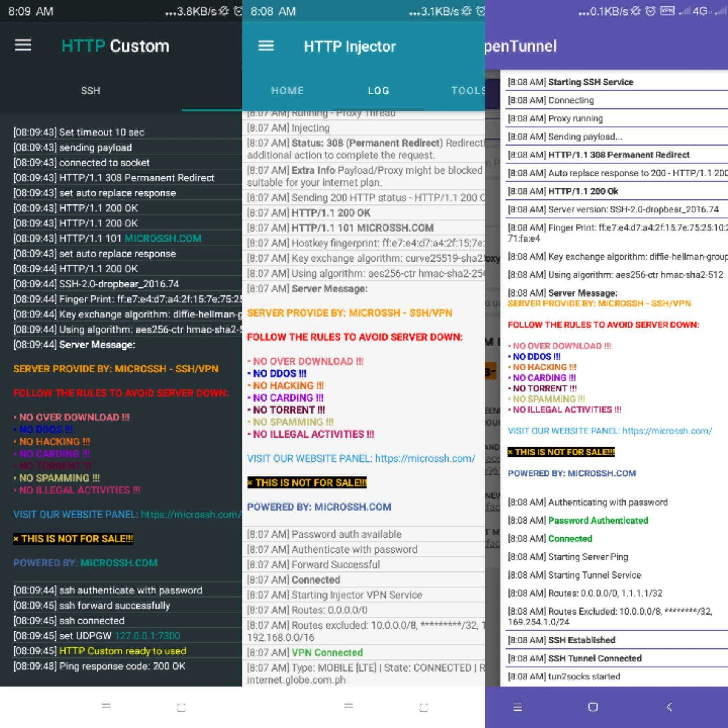Tap the home square icon below HTTP Custom
The width and height of the screenshot is (728, 728).
pyautogui.click(x=181, y=707)
